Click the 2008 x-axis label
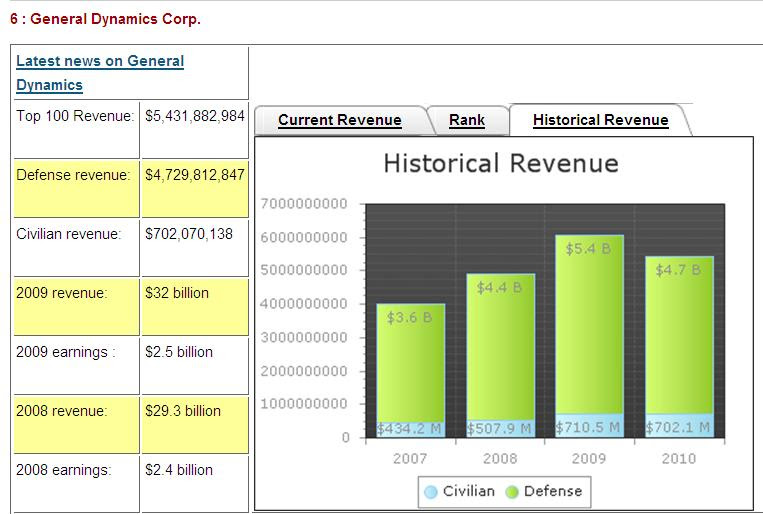 coord(500,459)
